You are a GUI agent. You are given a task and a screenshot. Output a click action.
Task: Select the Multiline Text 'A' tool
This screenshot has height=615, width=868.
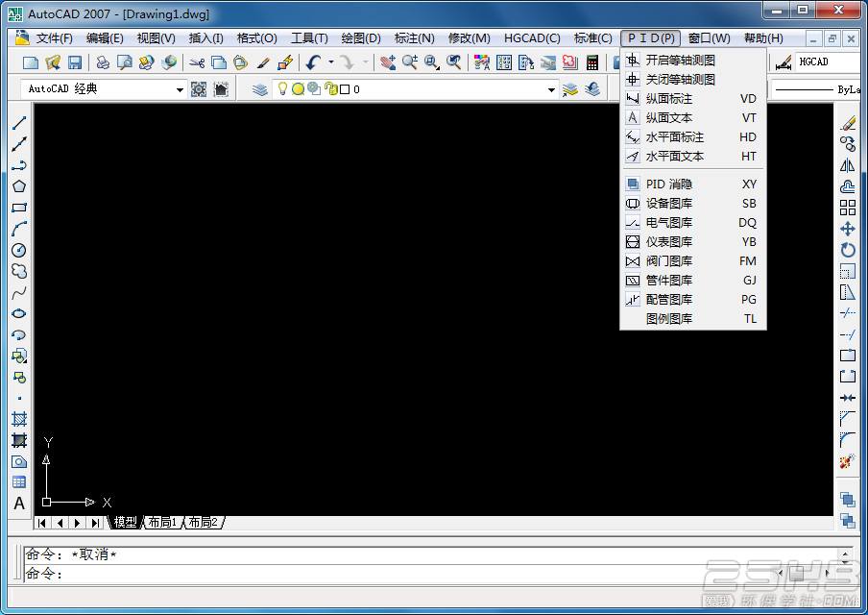click(x=19, y=504)
